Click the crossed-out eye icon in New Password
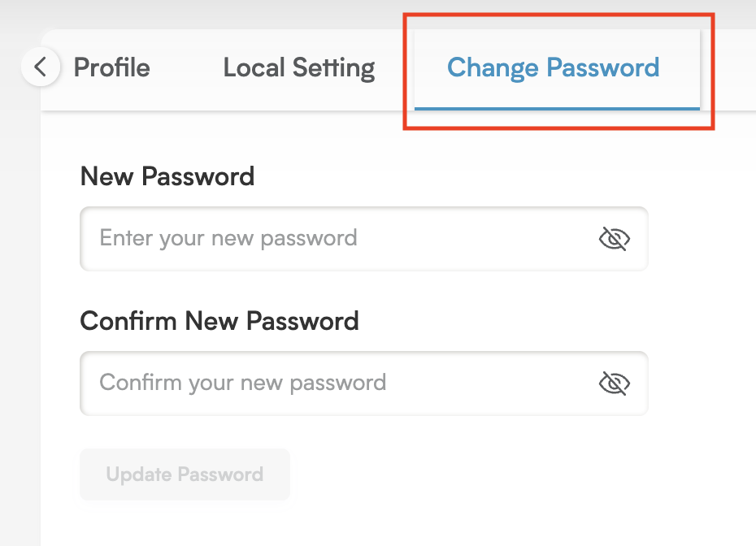 (x=615, y=239)
